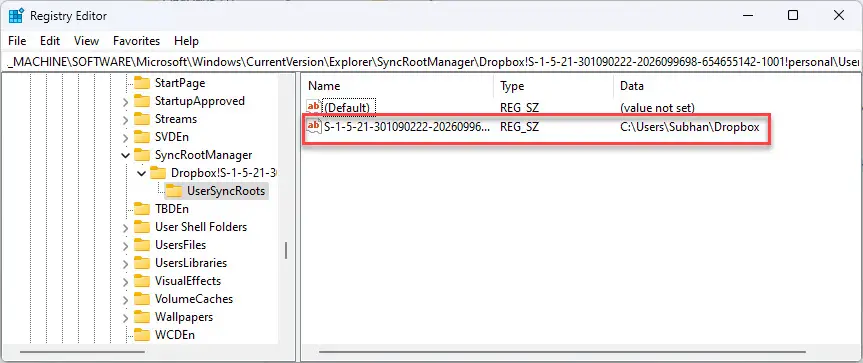Select the (Default) string value icon
Screen dimensions: 863x363
[x=314, y=107]
